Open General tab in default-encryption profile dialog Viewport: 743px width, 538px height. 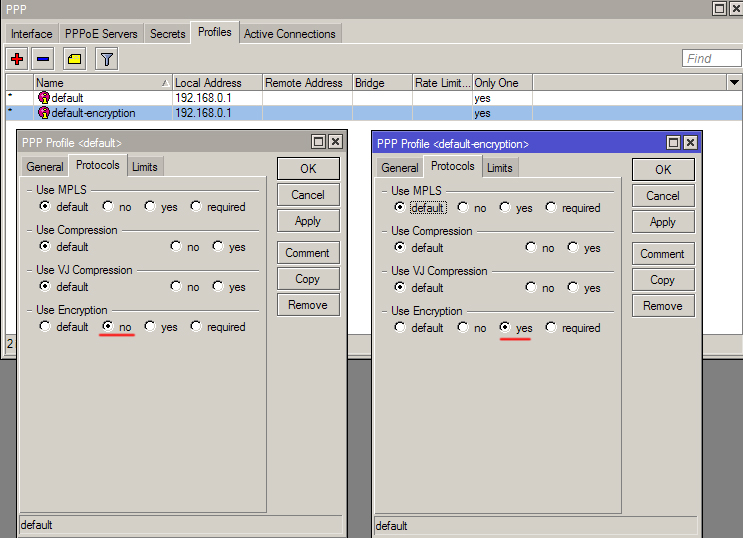399,168
